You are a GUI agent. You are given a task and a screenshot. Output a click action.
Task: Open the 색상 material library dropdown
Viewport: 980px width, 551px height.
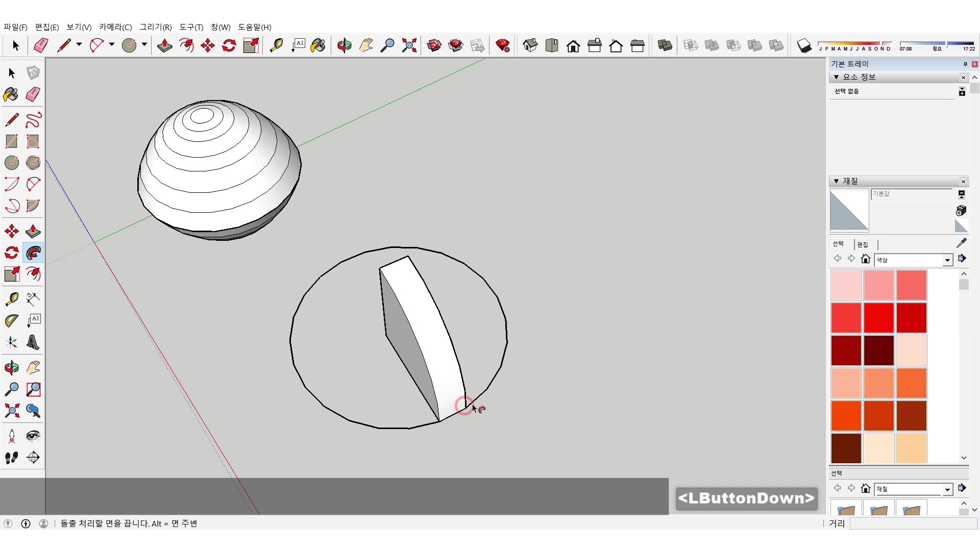click(x=947, y=260)
